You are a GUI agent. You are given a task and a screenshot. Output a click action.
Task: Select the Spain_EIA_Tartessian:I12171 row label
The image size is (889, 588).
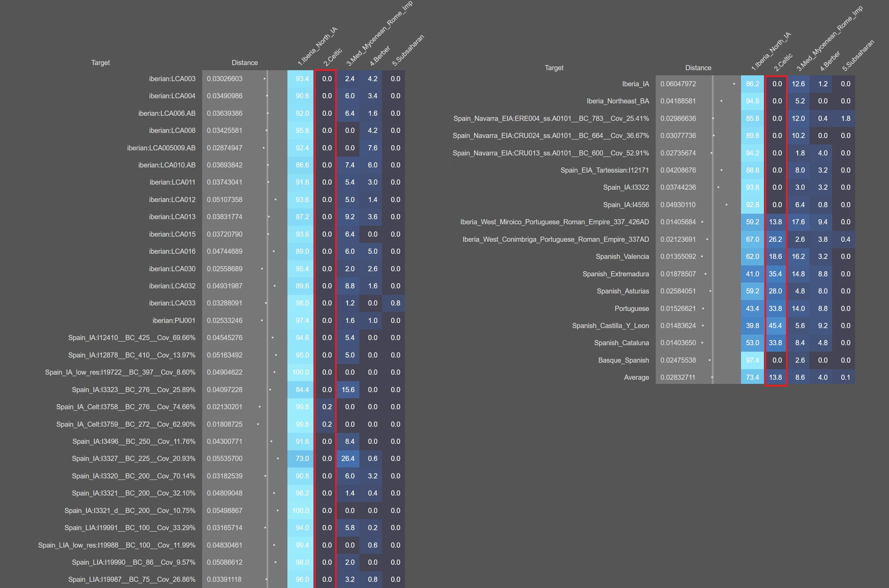pyautogui.click(x=604, y=170)
